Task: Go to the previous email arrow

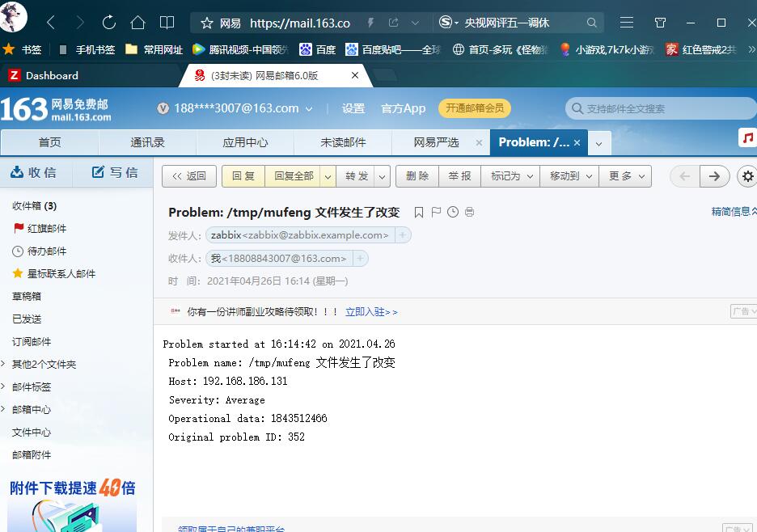Action: coord(684,176)
